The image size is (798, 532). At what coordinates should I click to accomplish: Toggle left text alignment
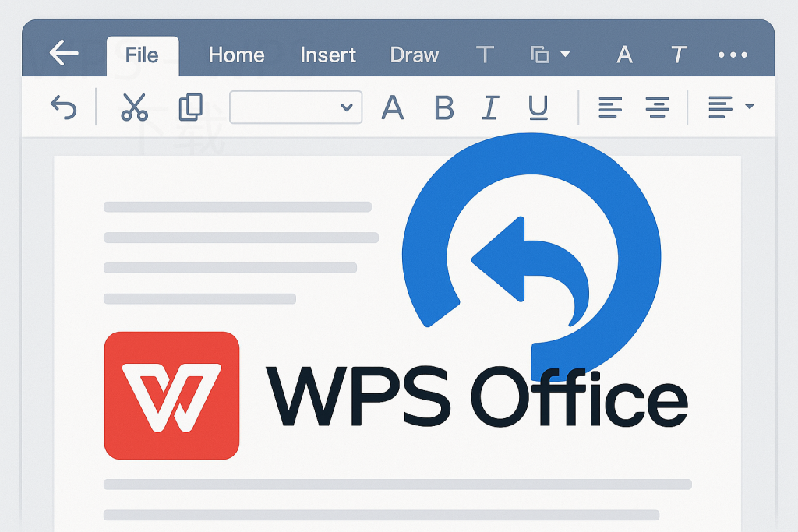point(610,107)
